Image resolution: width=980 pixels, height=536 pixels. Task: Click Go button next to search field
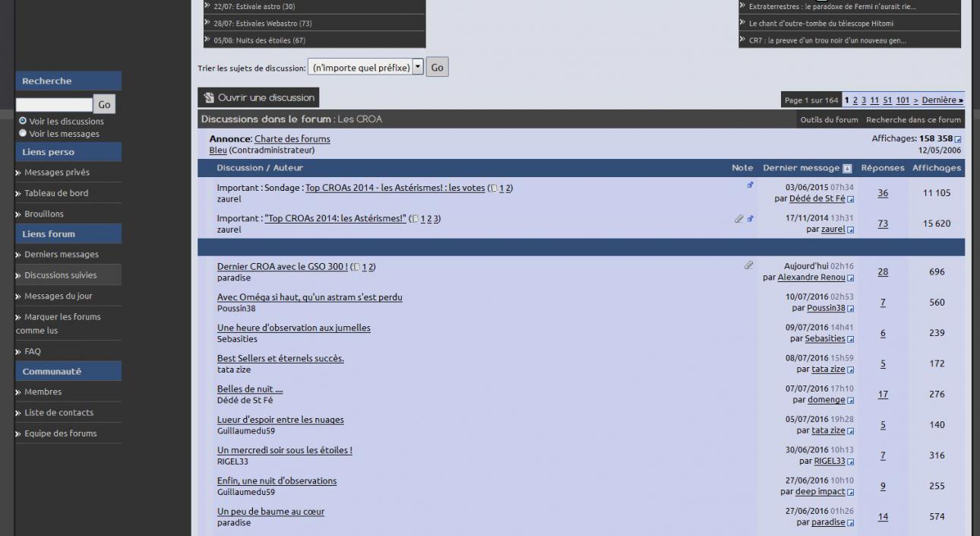point(104,105)
